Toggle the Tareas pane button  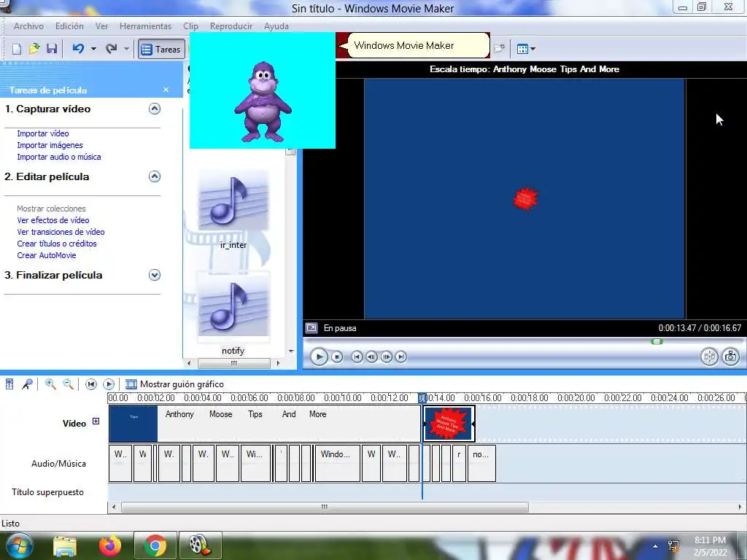(161, 49)
